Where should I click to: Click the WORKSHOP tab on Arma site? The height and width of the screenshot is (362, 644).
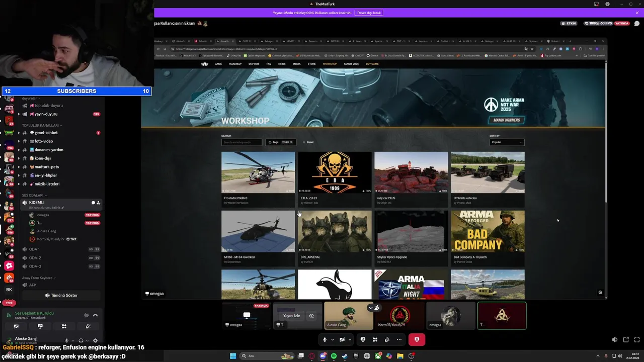330,64
